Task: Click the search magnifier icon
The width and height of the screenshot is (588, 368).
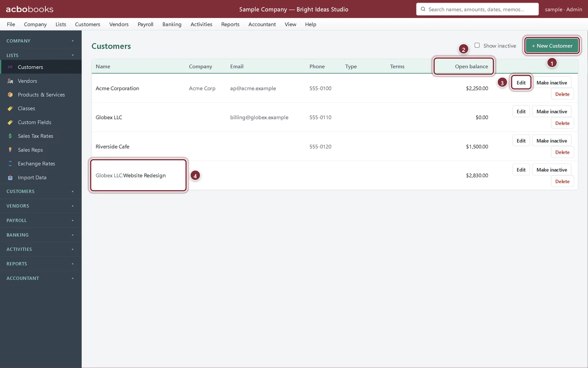Action: tap(423, 9)
